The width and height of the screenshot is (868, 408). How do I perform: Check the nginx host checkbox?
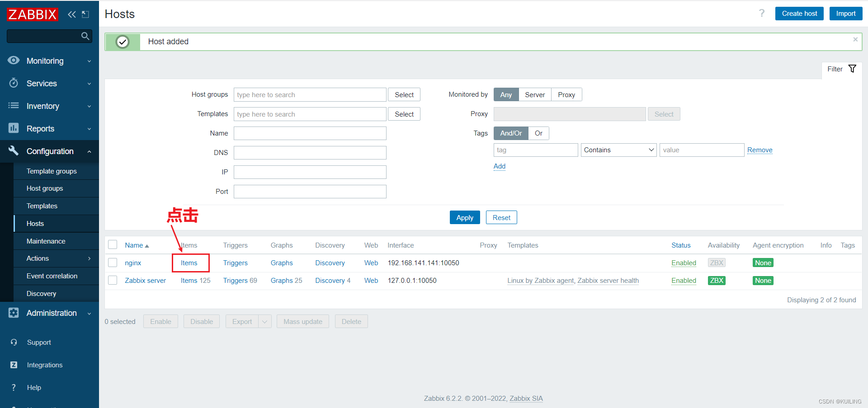(x=113, y=263)
